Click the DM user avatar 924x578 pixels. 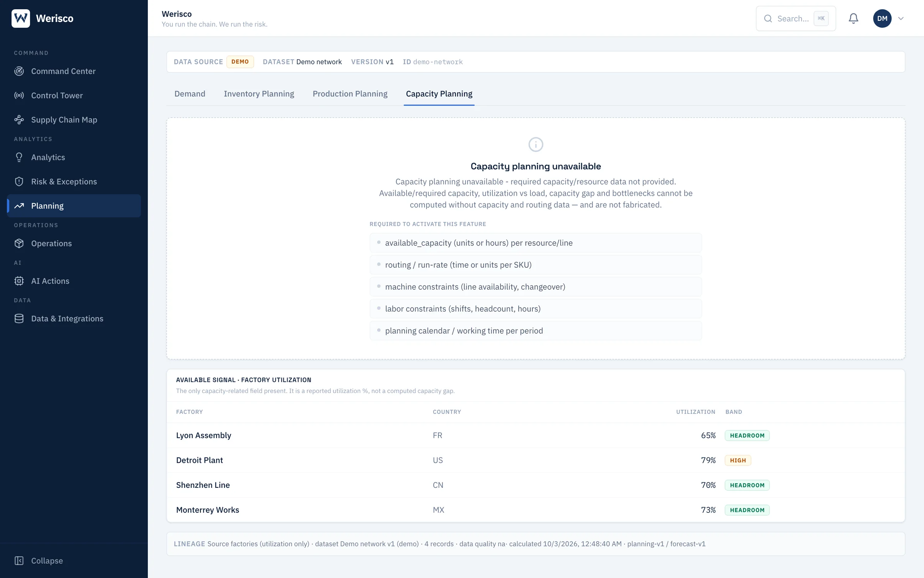(x=882, y=18)
